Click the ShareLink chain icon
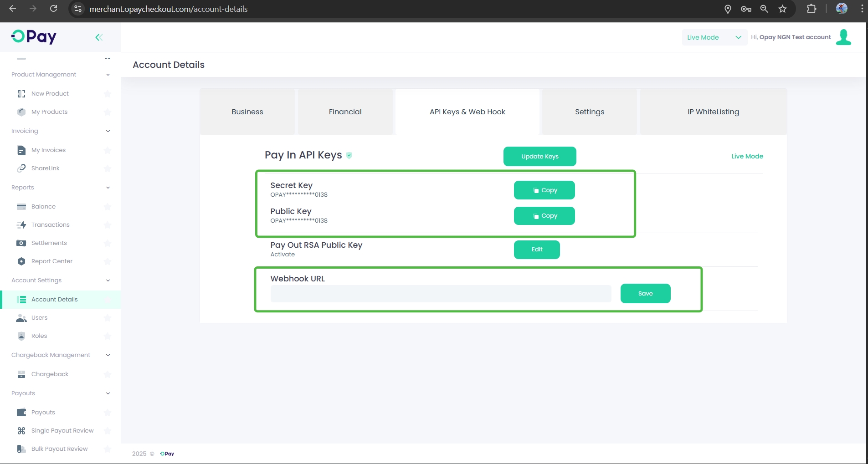 pos(21,168)
